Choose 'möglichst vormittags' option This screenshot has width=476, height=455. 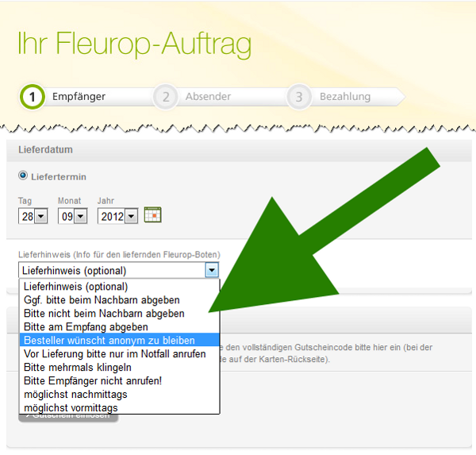click(119, 407)
